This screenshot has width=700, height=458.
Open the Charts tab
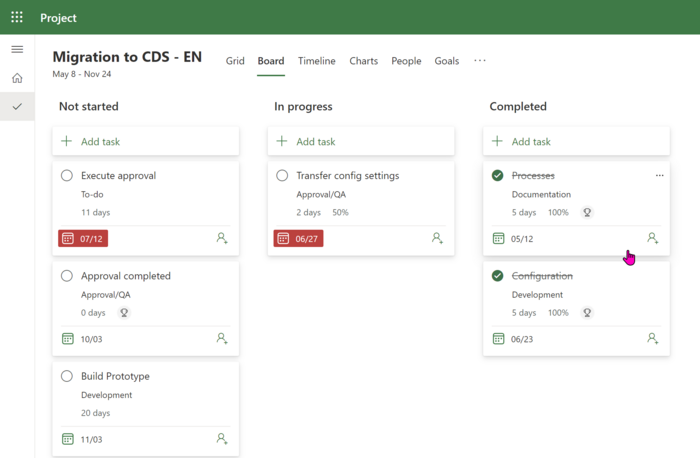coord(363,61)
